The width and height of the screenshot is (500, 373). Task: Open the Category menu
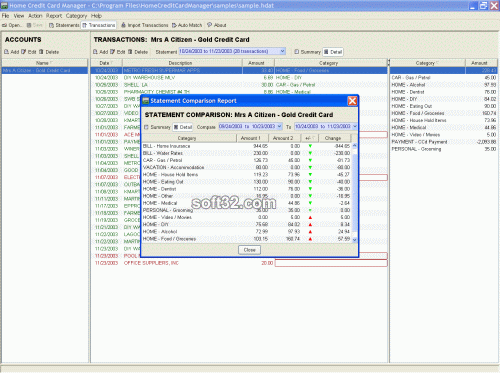(76, 16)
